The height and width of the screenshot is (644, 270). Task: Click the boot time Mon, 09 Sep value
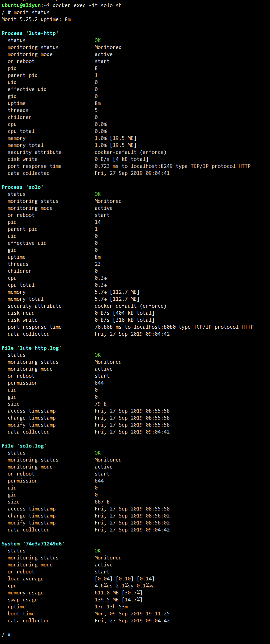[x=132, y=614]
